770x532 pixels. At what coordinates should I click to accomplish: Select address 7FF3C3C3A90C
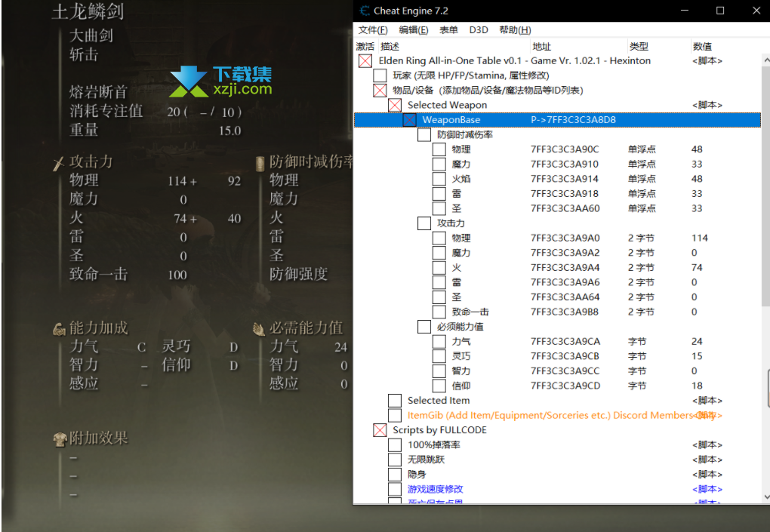point(565,149)
